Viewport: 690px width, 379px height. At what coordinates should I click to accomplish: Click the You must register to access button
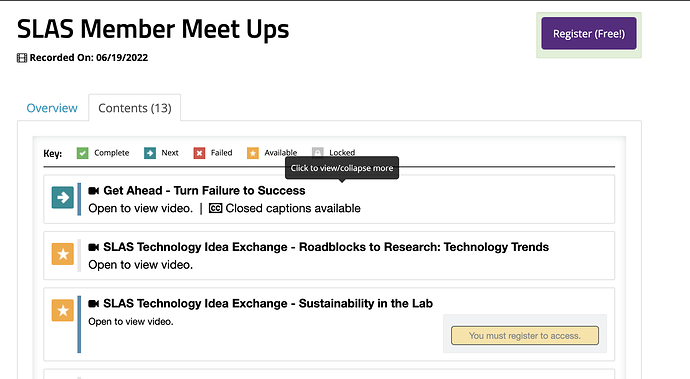coord(525,335)
